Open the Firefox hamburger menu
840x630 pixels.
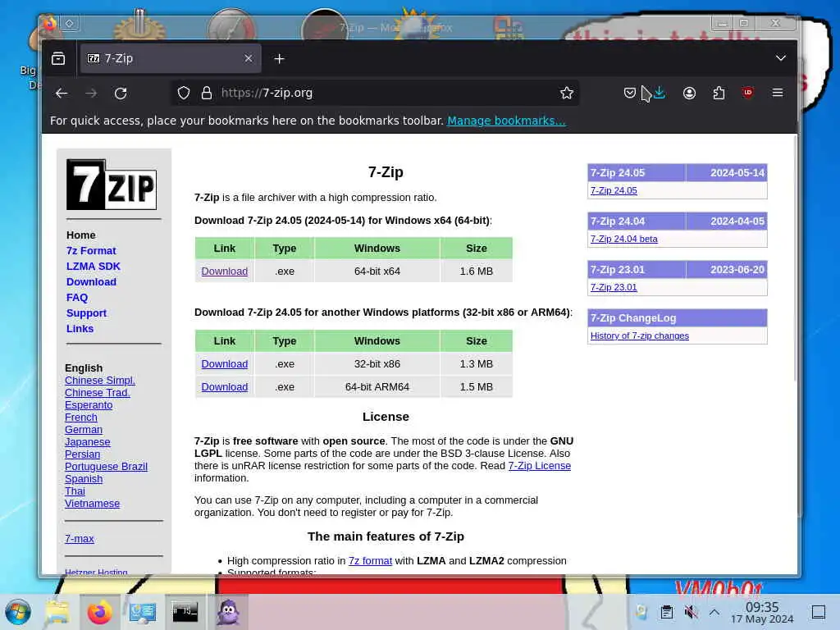click(778, 93)
